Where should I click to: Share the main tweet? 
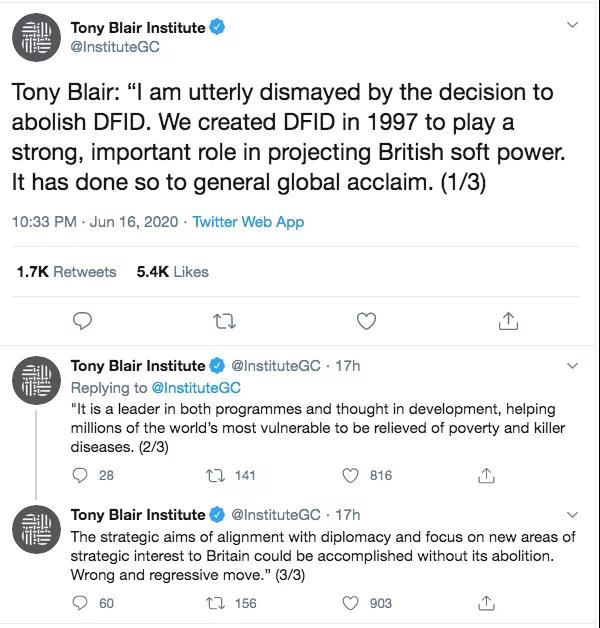point(508,321)
